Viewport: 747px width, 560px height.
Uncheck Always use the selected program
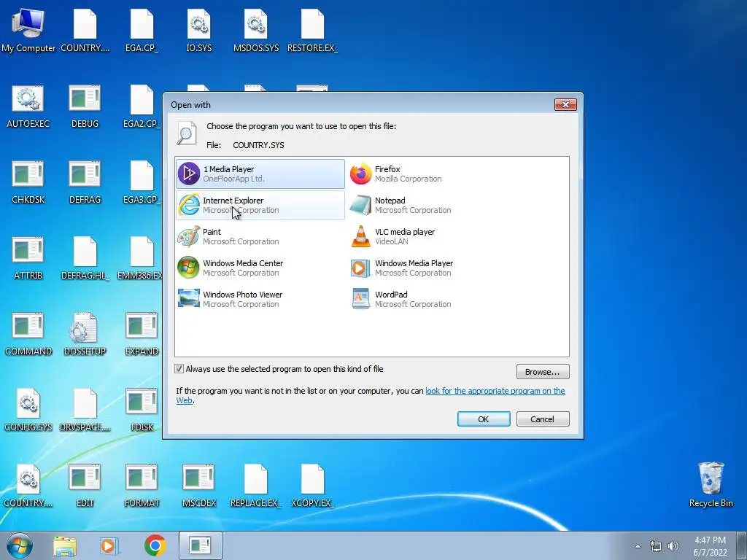[x=179, y=369]
